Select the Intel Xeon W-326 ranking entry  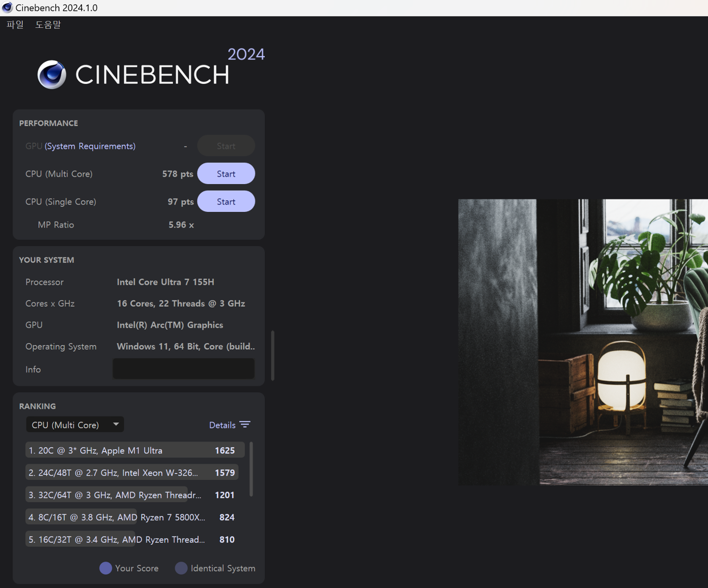(132, 472)
